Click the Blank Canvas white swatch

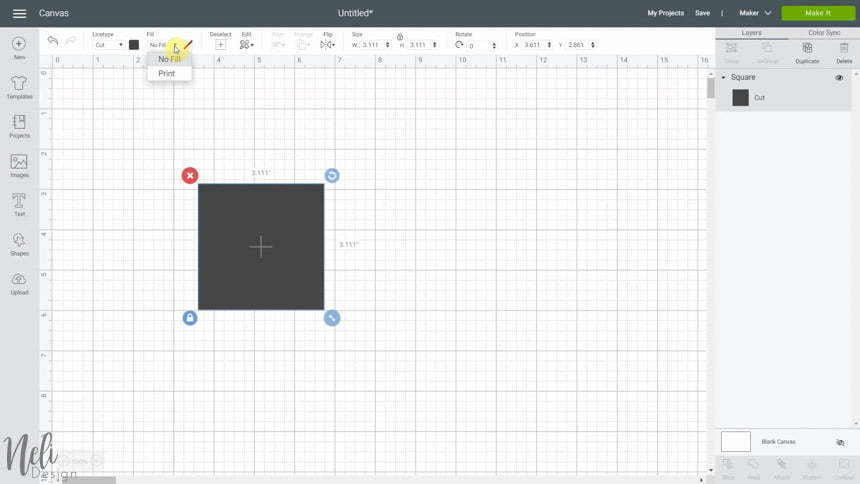pos(735,442)
